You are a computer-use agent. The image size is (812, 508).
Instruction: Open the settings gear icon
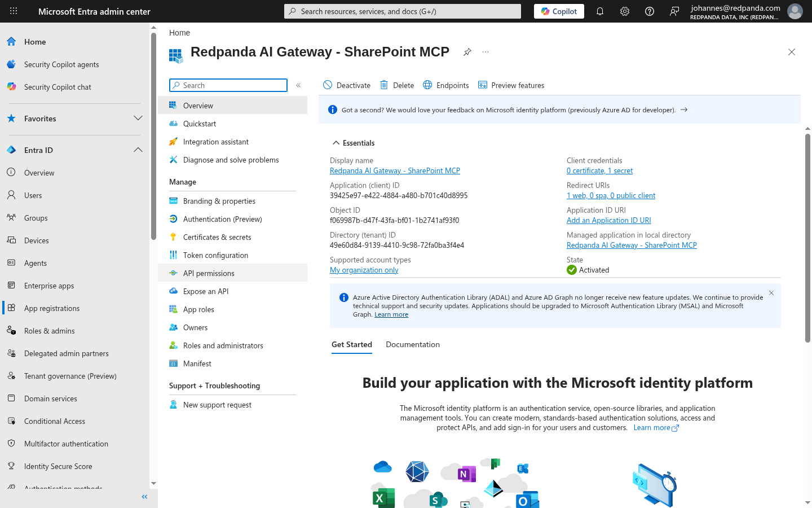[x=625, y=11]
